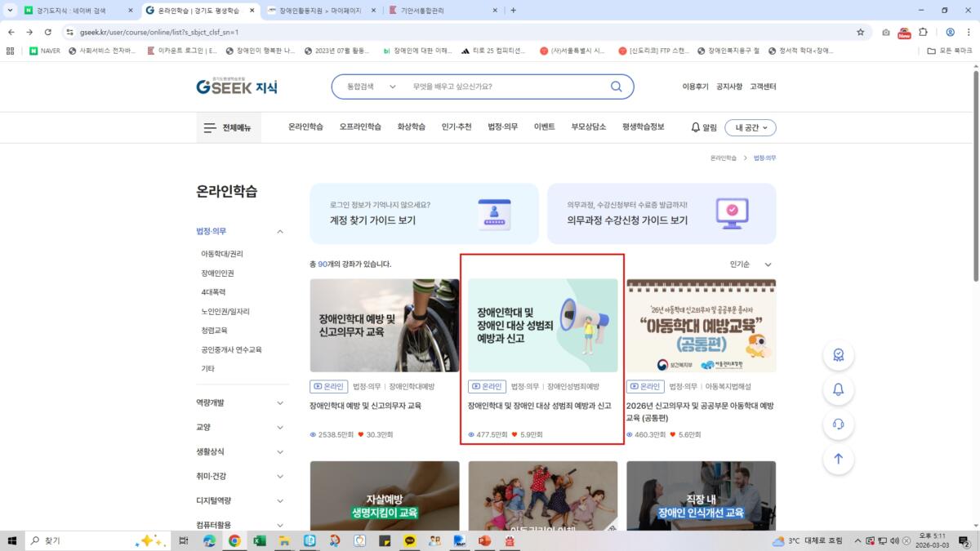Change the 인기순 sort order dropdown

click(751, 264)
